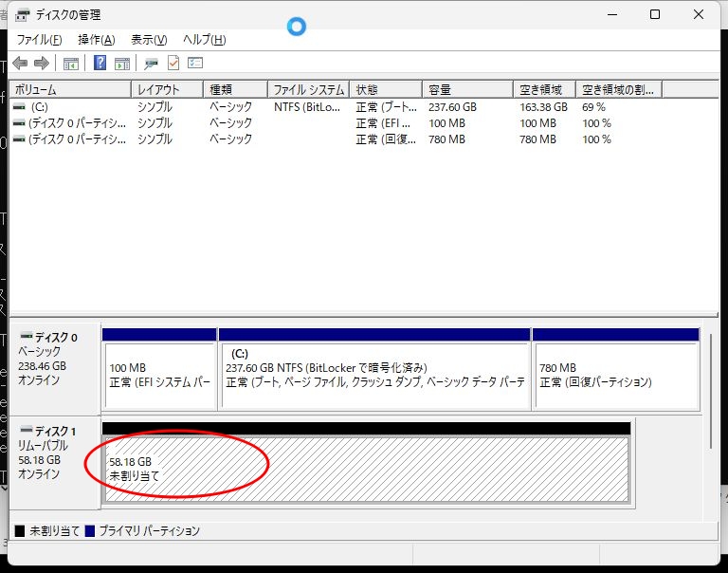This screenshot has width=728, height=573.
Task: Select the drive icon of the 780 MB recovery row
Action: pos(19,139)
